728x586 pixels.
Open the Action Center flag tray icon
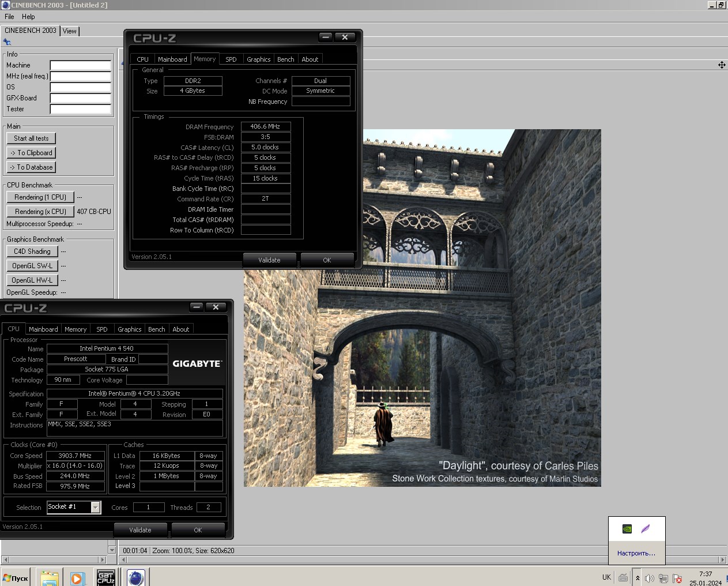(677, 578)
